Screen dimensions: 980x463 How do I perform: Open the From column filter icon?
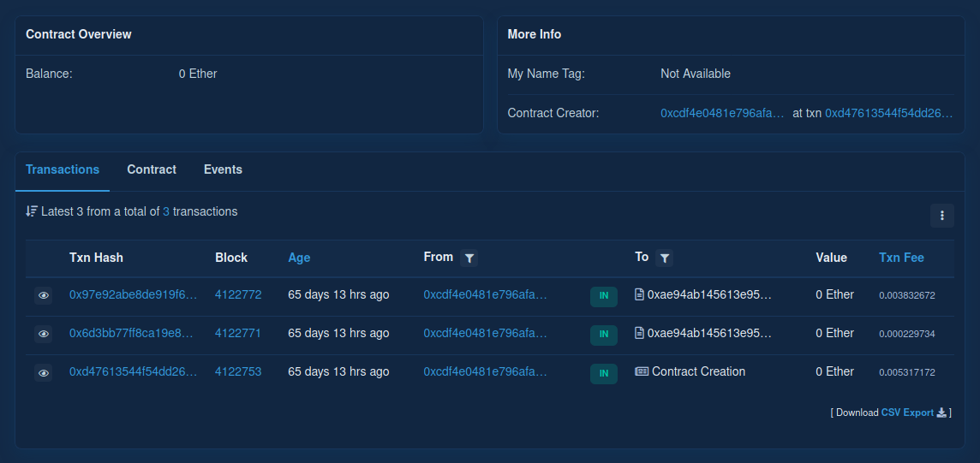[x=469, y=258]
